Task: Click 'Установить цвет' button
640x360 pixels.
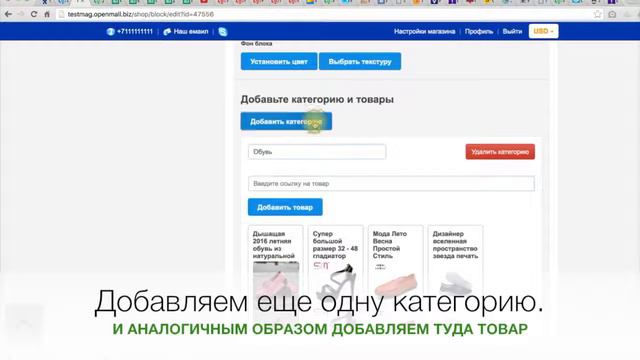Action: pos(279,61)
